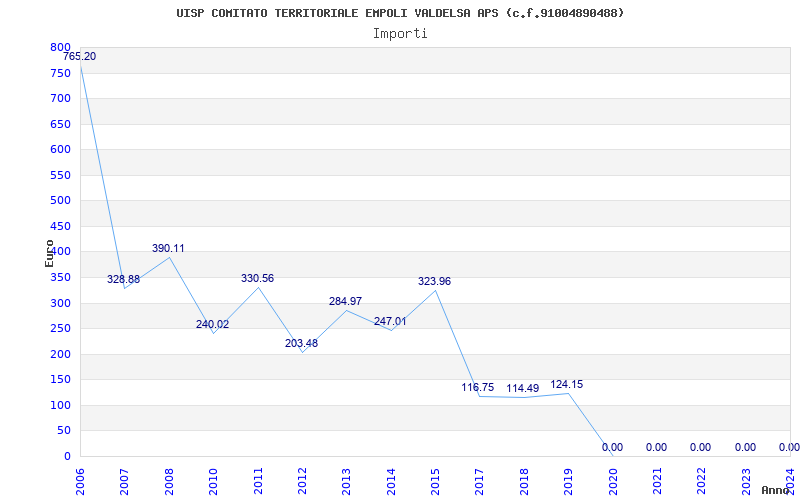Click the x-axis year 2019

(568, 482)
